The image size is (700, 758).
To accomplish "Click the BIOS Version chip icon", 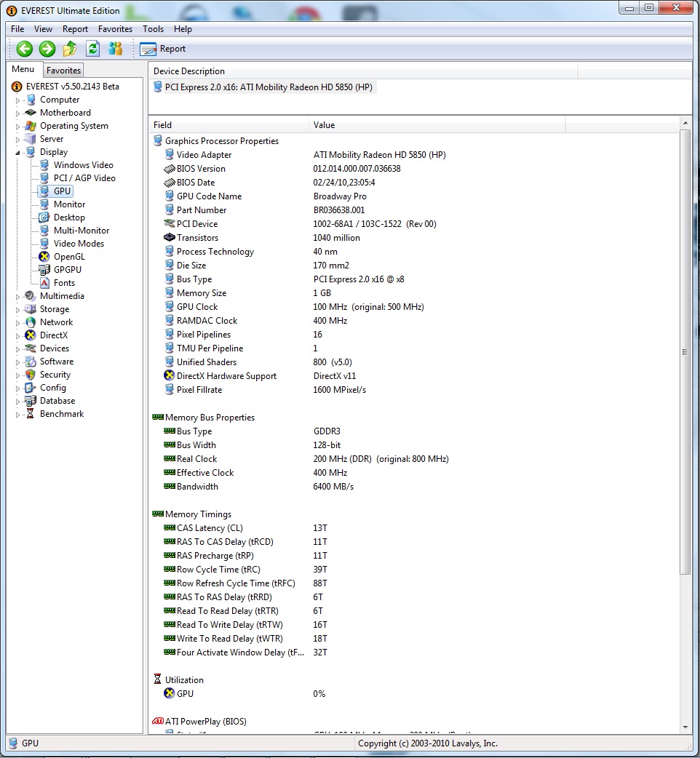I will [x=170, y=169].
